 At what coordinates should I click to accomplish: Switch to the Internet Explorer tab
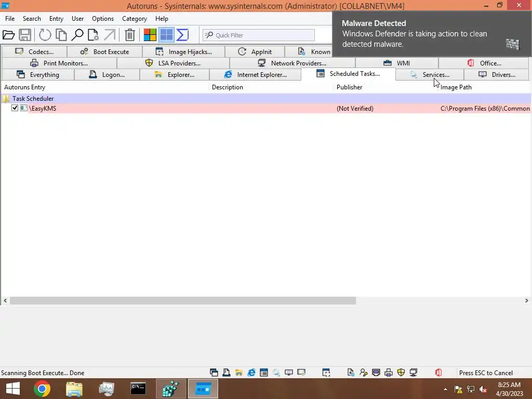coord(255,75)
